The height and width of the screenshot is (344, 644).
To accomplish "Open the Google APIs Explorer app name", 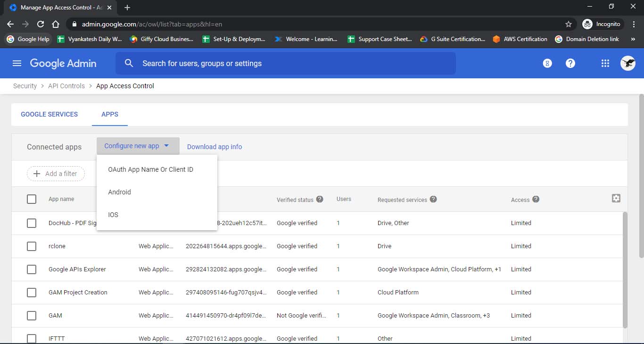I will point(77,269).
